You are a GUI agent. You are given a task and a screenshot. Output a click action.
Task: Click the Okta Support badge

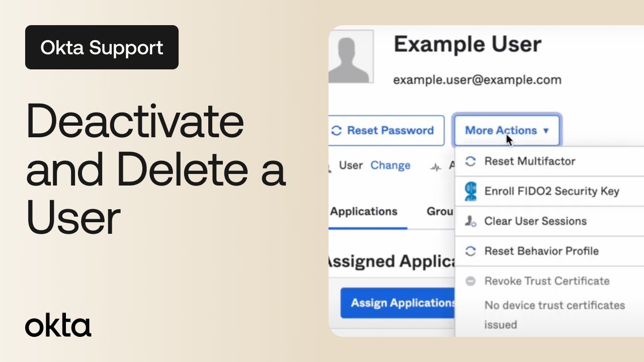click(102, 47)
